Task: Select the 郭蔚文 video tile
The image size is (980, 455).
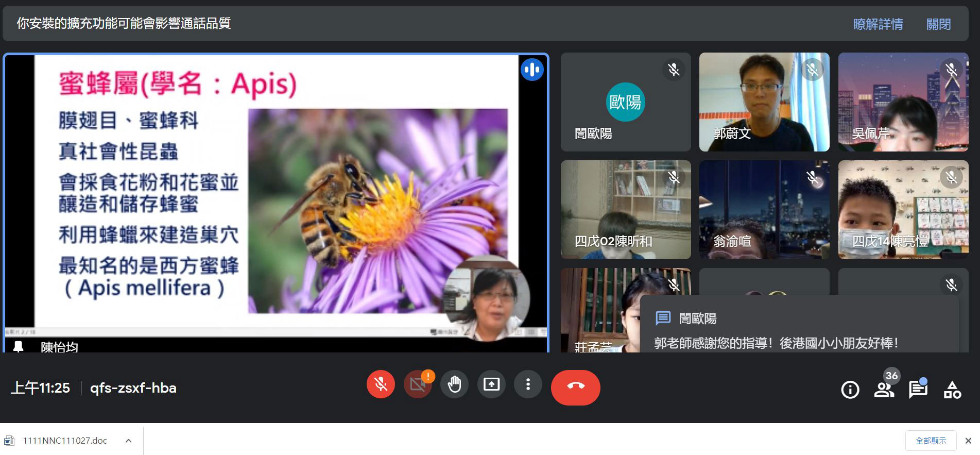Action: (764, 102)
